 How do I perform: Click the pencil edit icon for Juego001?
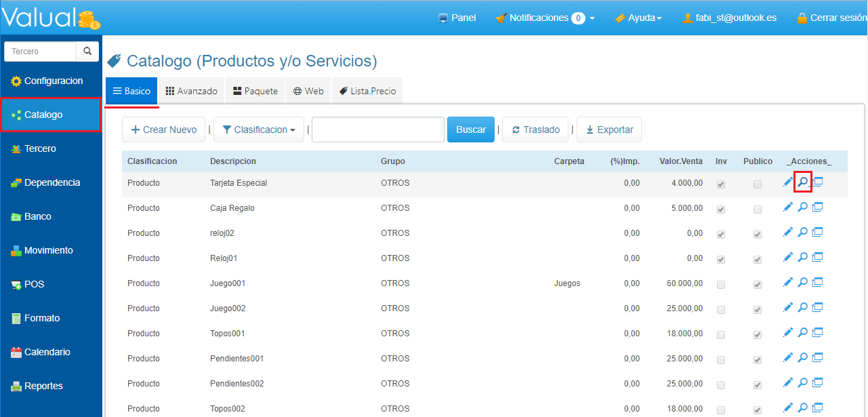pos(787,282)
